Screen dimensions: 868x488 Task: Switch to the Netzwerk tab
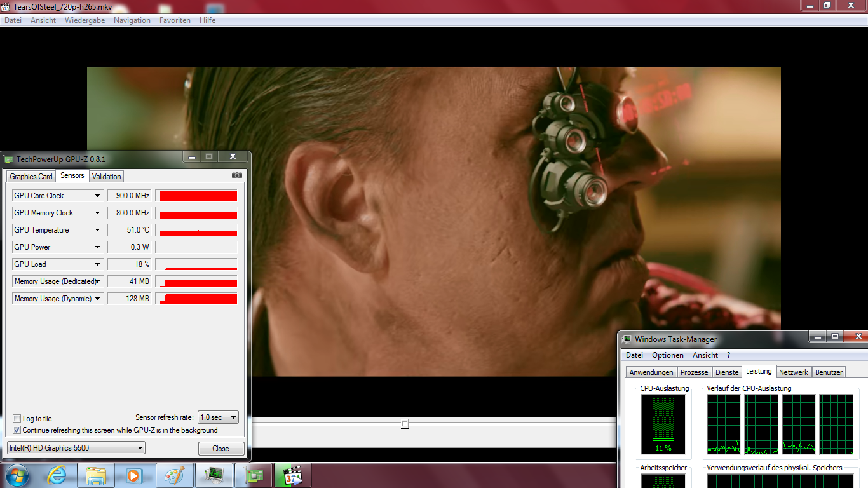point(794,372)
